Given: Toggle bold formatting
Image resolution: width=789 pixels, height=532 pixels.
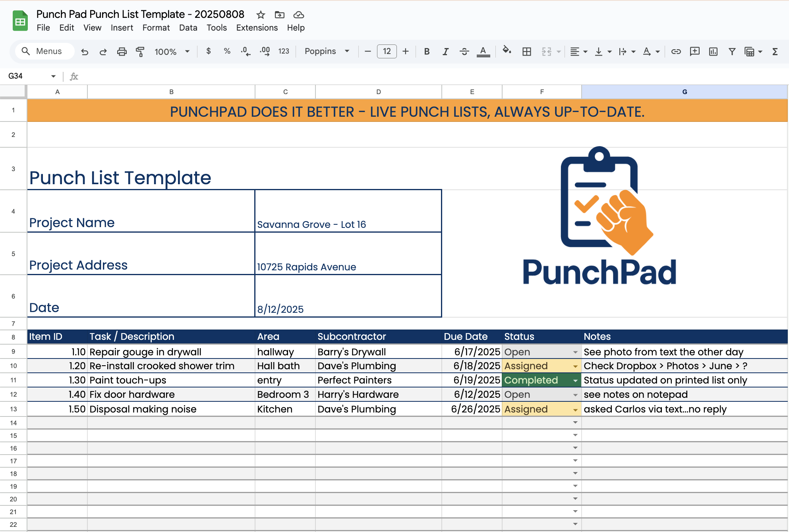Looking at the screenshot, I should coord(427,52).
